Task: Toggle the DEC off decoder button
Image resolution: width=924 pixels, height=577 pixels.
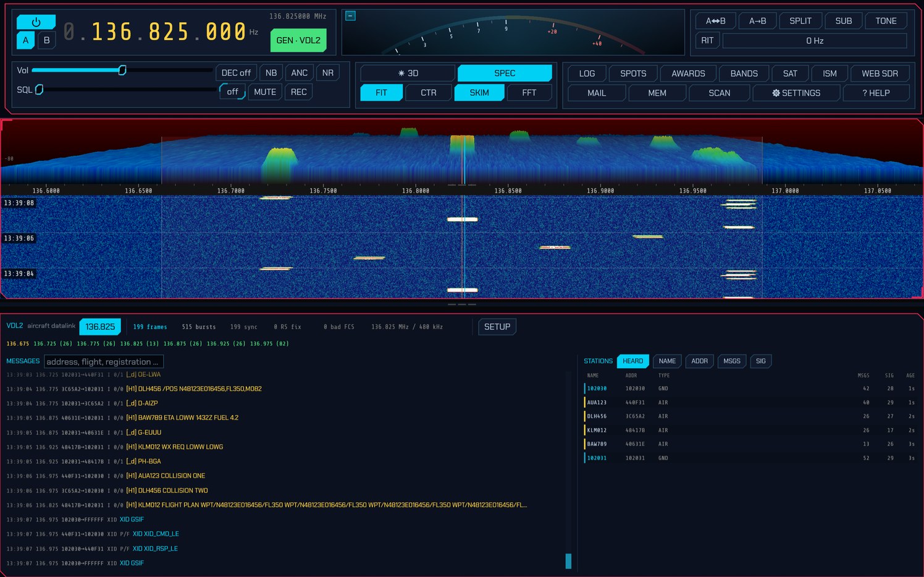Action: pos(236,73)
